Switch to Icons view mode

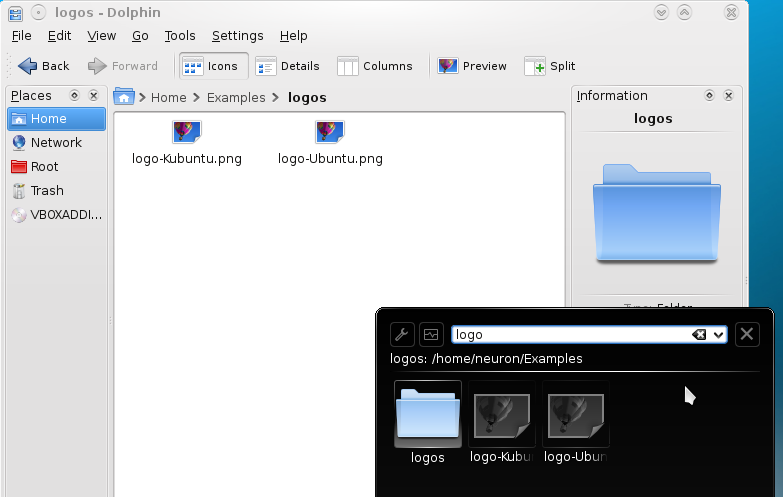coord(214,66)
